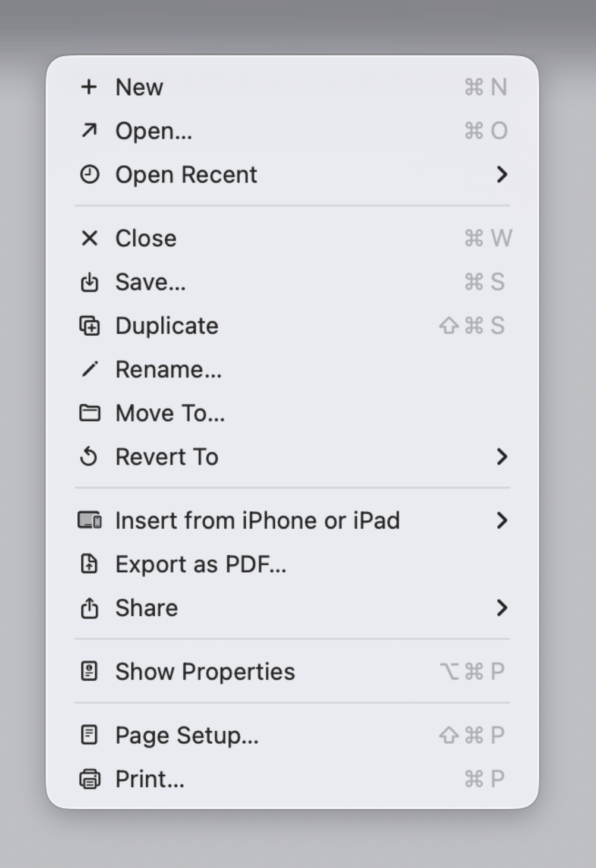Expand Insert from iPhone or iPad chevron
Screen dimensions: 596x868
tap(502, 520)
